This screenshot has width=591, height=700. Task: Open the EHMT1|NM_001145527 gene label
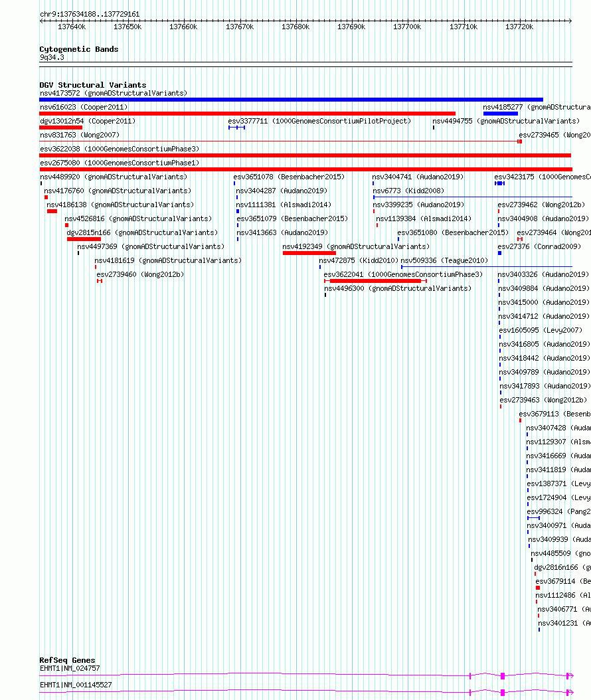pyautogui.click(x=76, y=685)
